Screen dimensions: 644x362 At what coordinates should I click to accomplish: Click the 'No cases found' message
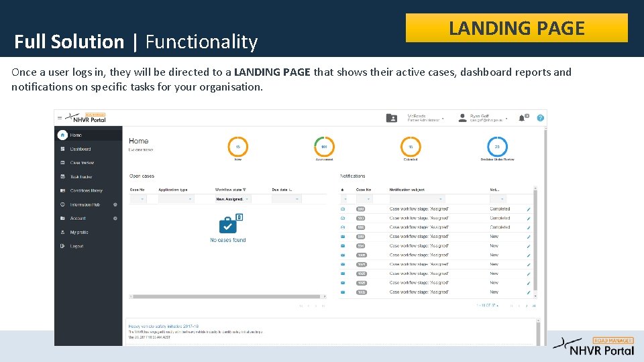[228, 240]
